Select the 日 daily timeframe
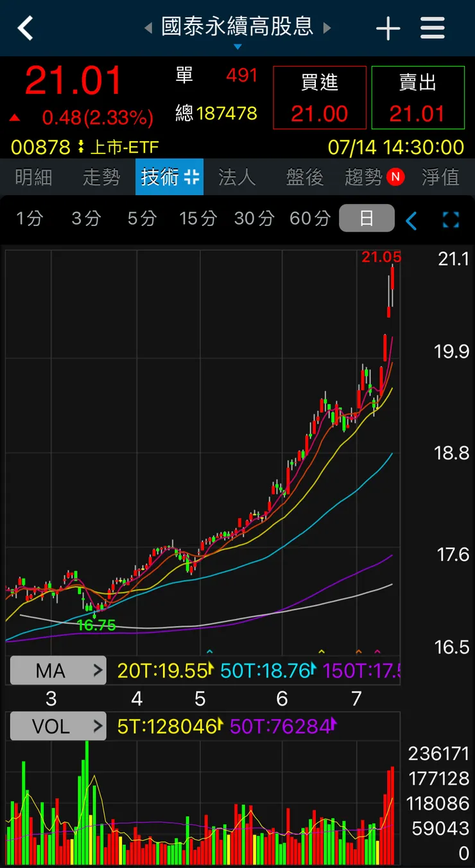The image size is (475, 868). point(367,218)
